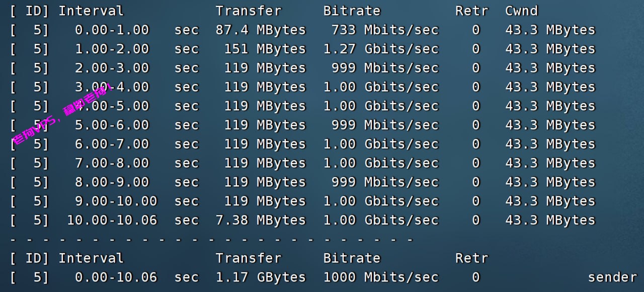Select the 2.00-3.00 interval text
644x292 pixels.
coord(112,68)
